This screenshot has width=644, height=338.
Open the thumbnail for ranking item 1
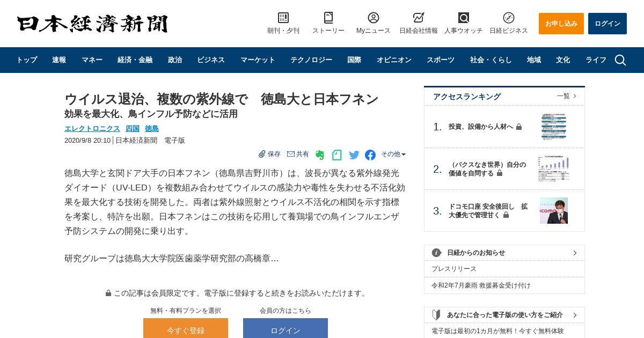point(554,127)
